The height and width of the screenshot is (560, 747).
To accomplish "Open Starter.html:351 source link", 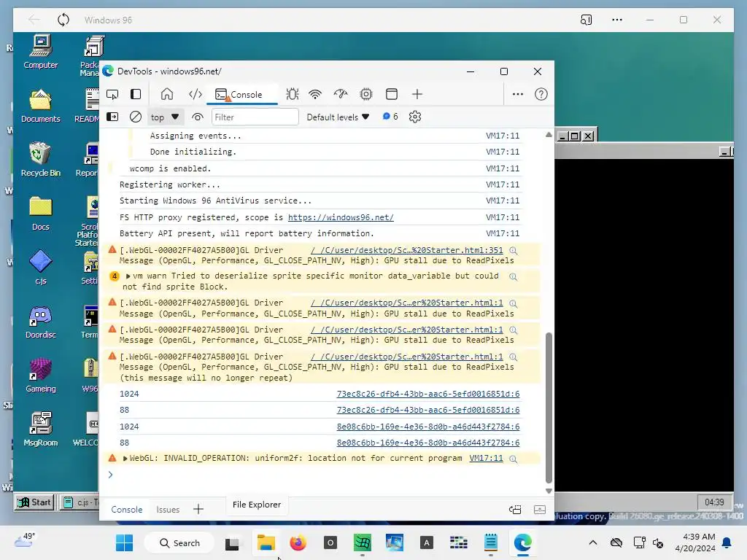I will coord(407,251).
